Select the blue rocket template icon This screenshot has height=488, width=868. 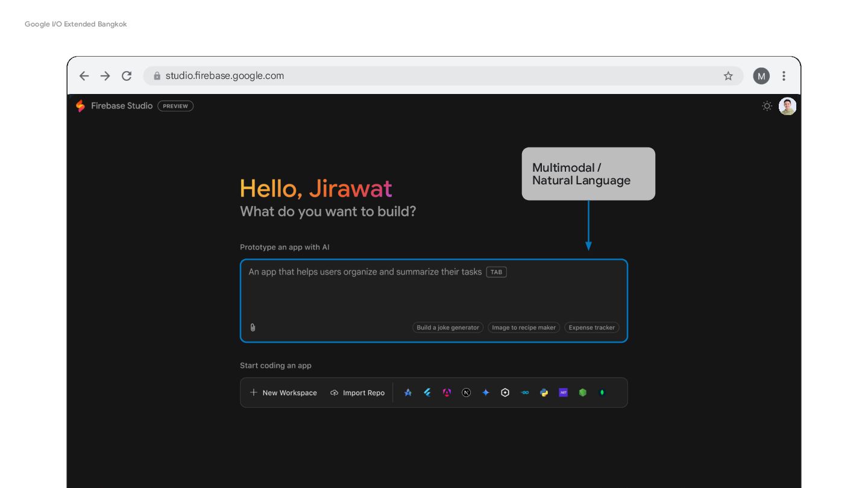[408, 393]
